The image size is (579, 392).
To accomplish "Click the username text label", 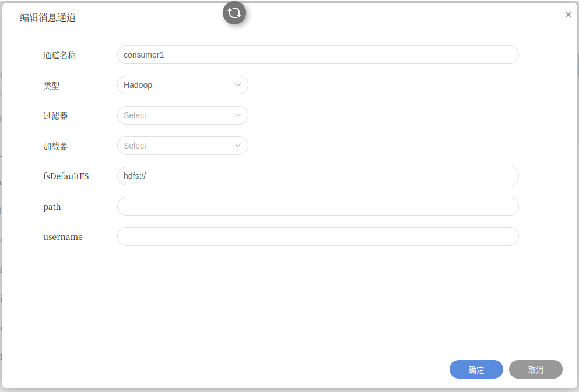I will (63, 236).
